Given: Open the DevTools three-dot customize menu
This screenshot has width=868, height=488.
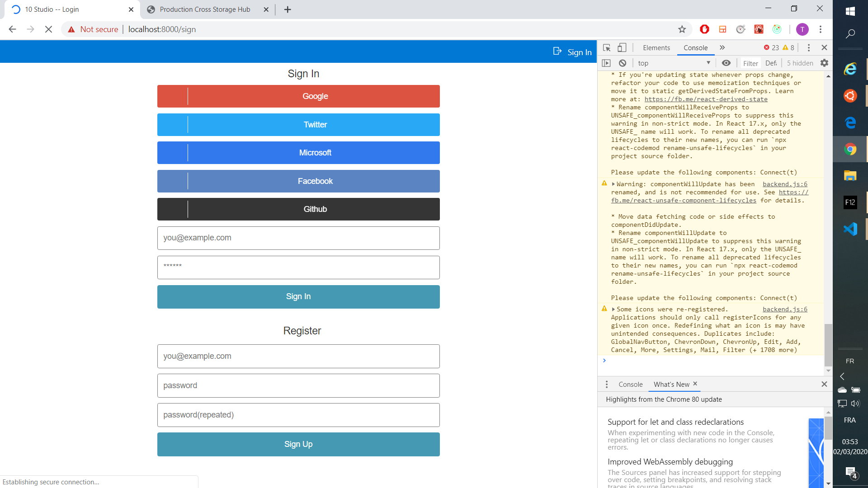Looking at the screenshot, I should pos(809,47).
